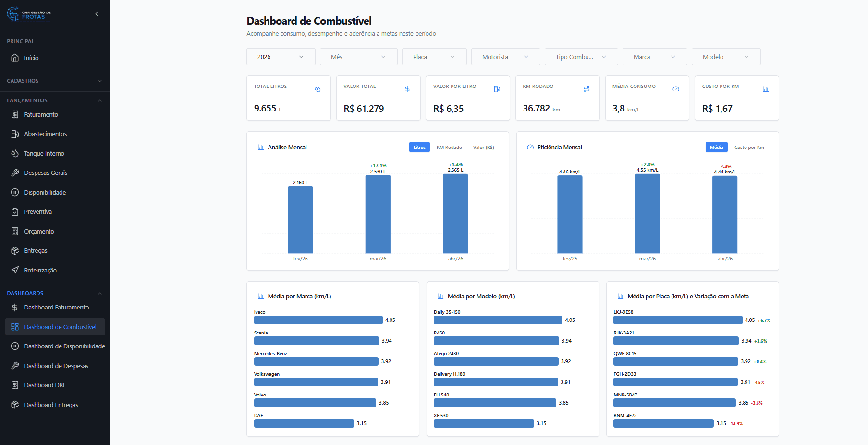868x445 pixels.
Task: Open Orçamento in the sidebar
Action: pos(55,231)
